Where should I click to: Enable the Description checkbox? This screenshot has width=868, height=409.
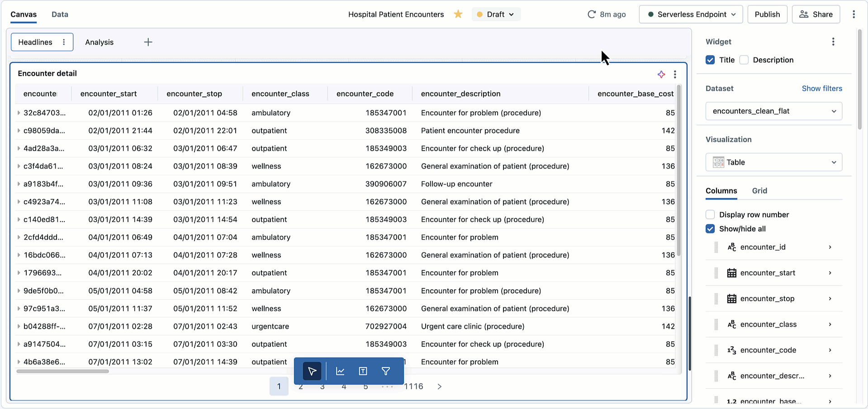click(744, 60)
